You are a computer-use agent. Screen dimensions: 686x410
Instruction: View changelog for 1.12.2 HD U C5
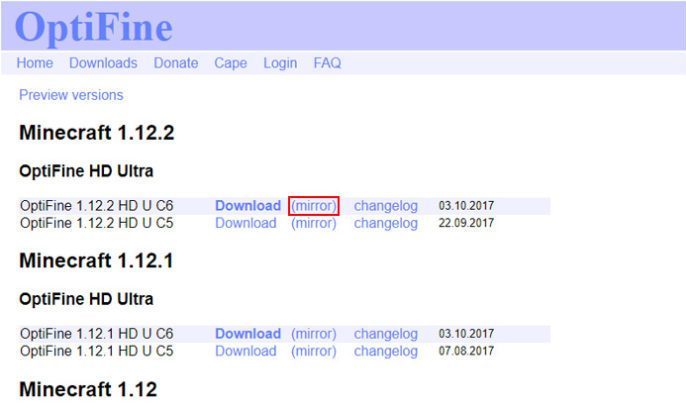(x=385, y=224)
